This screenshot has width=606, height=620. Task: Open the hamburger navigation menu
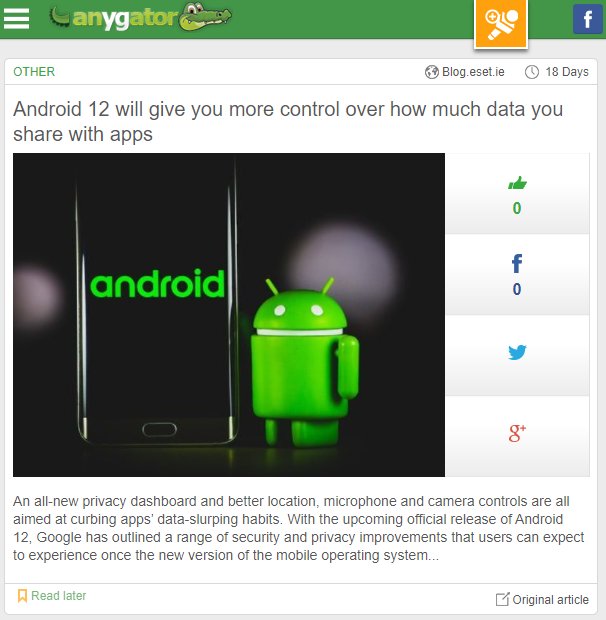16,19
